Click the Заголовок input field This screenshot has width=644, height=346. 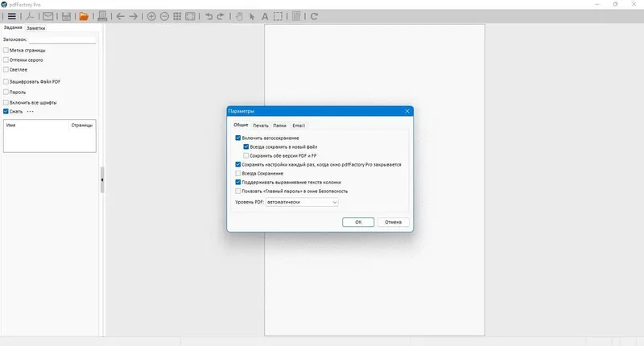coord(62,39)
